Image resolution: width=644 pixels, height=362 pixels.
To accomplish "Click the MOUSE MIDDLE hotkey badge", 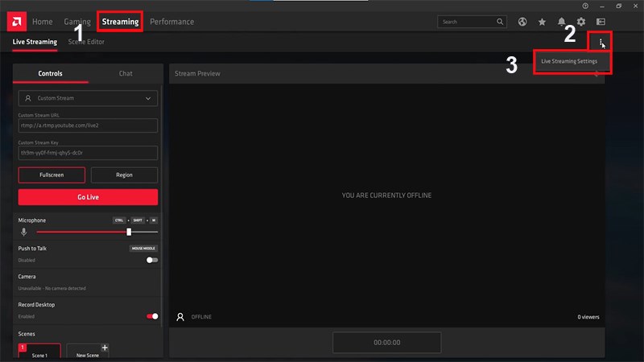I will (x=143, y=249).
